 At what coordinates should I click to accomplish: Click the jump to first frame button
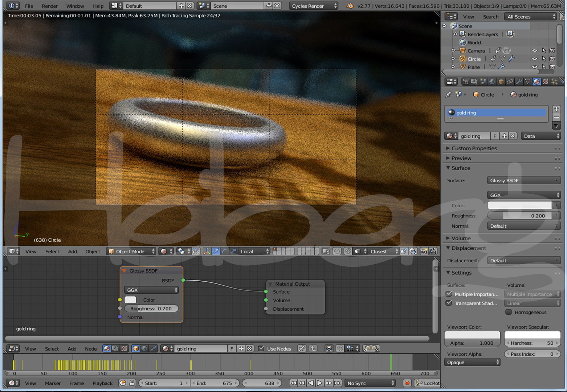(x=293, y=383)
